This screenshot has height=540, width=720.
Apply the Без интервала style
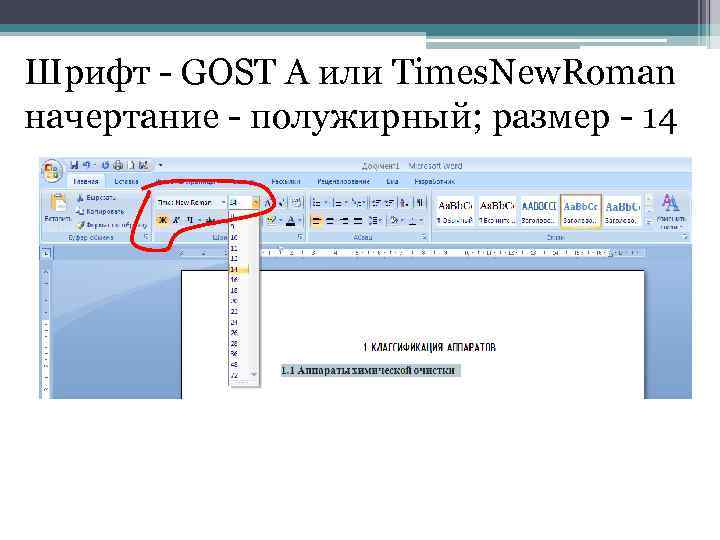coord(496,212)
